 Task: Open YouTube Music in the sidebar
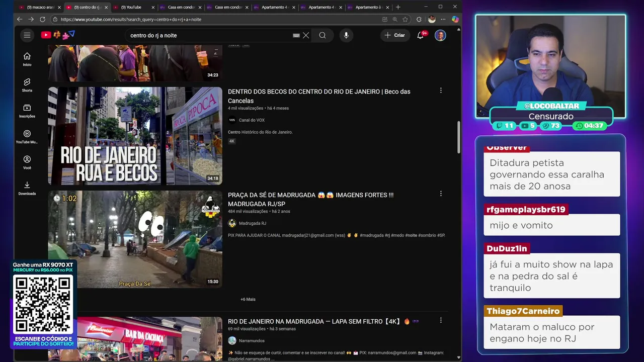[x=27, y=137]
